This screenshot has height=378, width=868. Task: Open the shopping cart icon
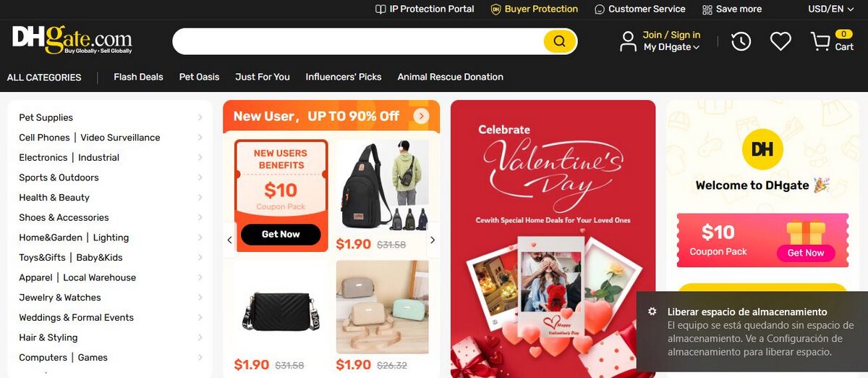[x=820, y=41]
